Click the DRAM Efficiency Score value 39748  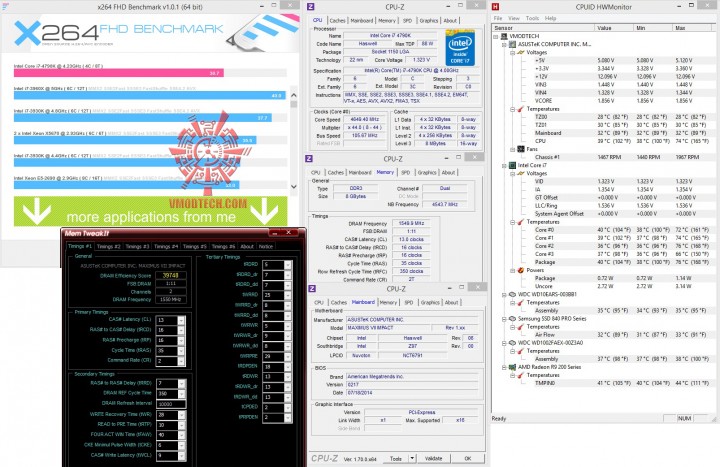pos(171,276)
